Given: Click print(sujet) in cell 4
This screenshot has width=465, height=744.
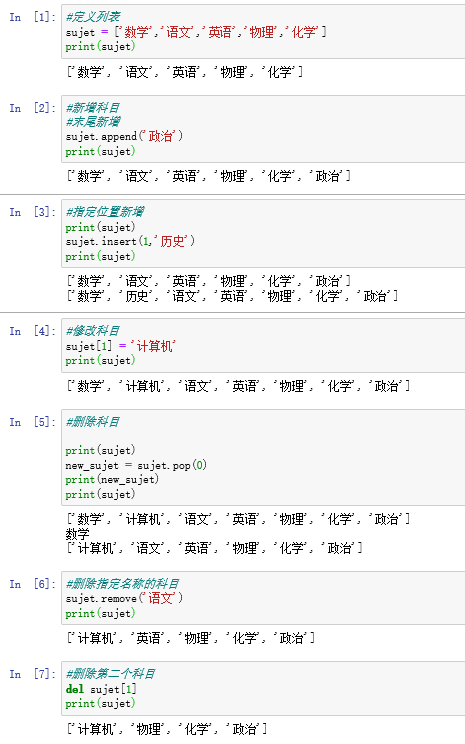Looking at the screenshot, I should pyautogui.click(x=100, y=361).
